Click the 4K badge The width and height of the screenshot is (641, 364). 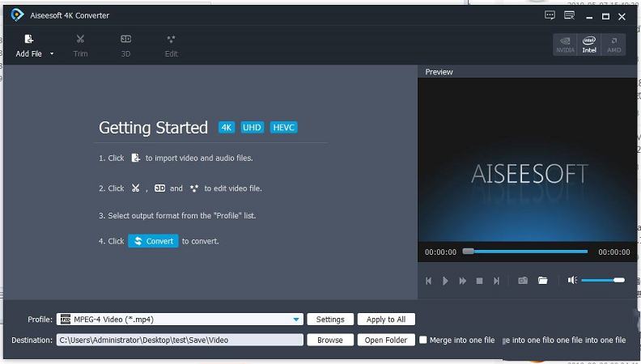pos(227,128)
